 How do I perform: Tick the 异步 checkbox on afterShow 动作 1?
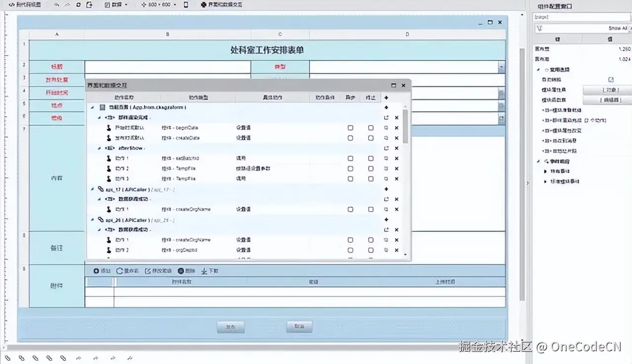pyautogui.click(x=350, y=159)
